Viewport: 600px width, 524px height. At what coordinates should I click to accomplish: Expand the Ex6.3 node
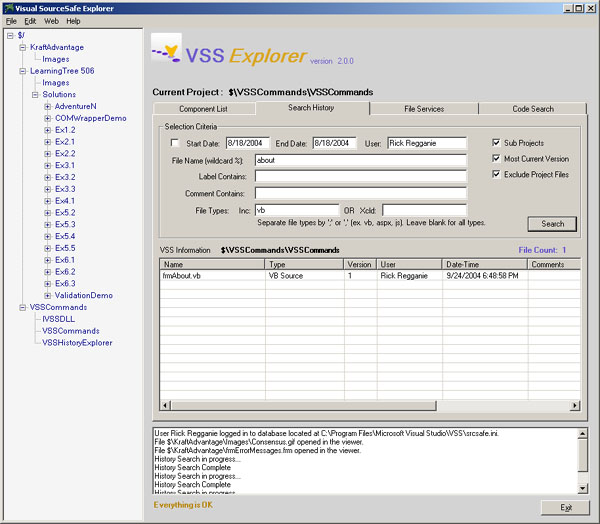[47, 284]
